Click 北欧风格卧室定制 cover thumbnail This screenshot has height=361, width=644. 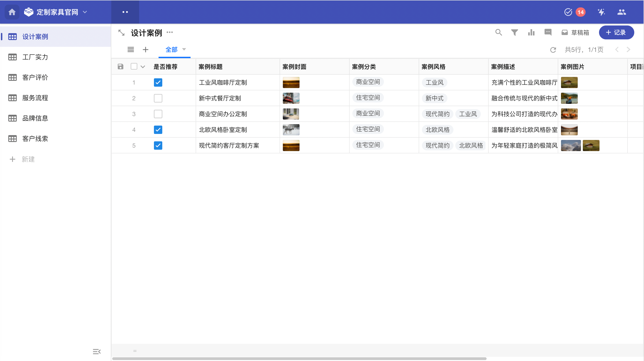[291, 130]
